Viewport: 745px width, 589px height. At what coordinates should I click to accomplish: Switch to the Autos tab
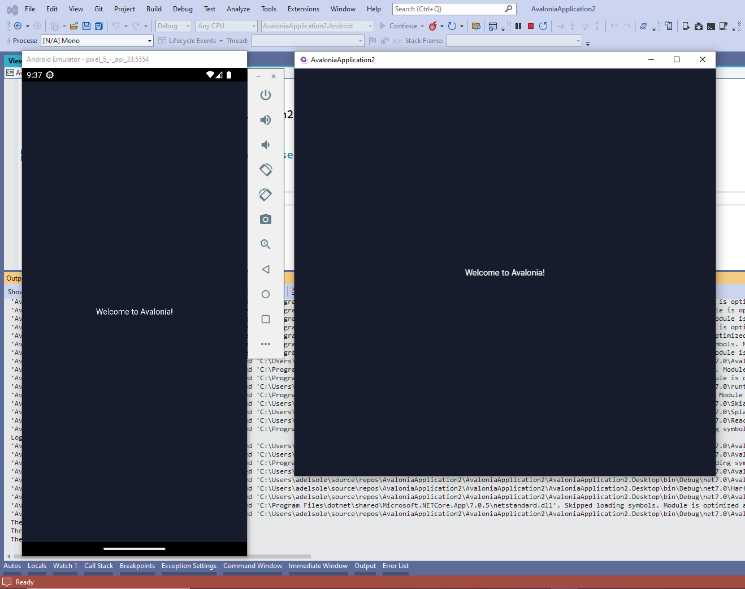click(12, 566)
